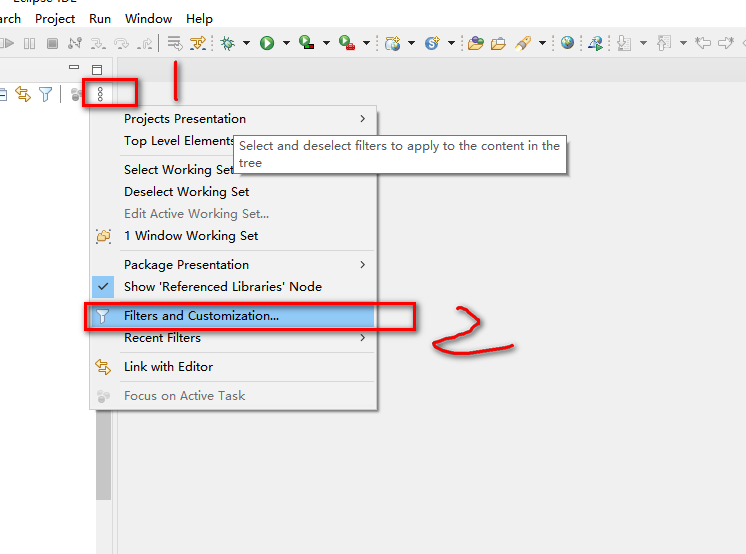Image resolution: width=746 pixels, height=554 pixels.
Task: Click the Suspend debug icon
Action: tap(29, 43)
